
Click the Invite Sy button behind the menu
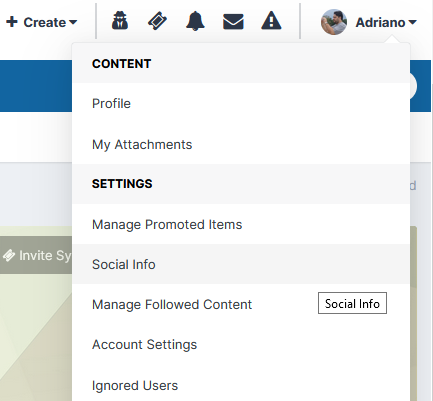point(36,256)
